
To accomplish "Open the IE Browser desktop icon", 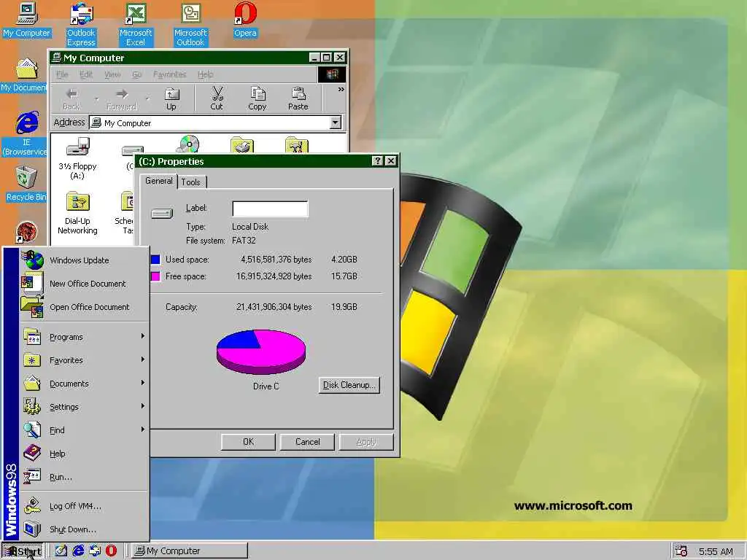I will click(25, 134).
